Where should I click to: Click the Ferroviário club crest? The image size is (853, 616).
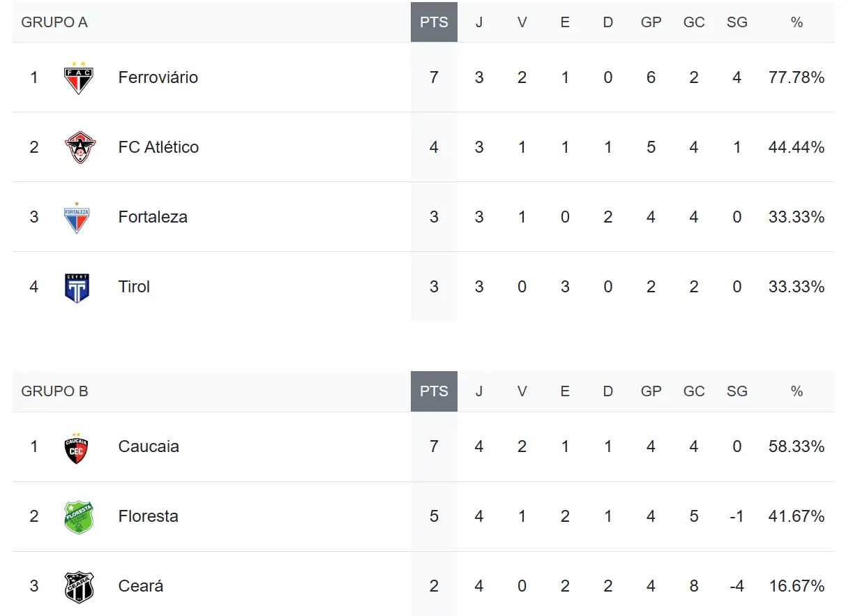78,77
